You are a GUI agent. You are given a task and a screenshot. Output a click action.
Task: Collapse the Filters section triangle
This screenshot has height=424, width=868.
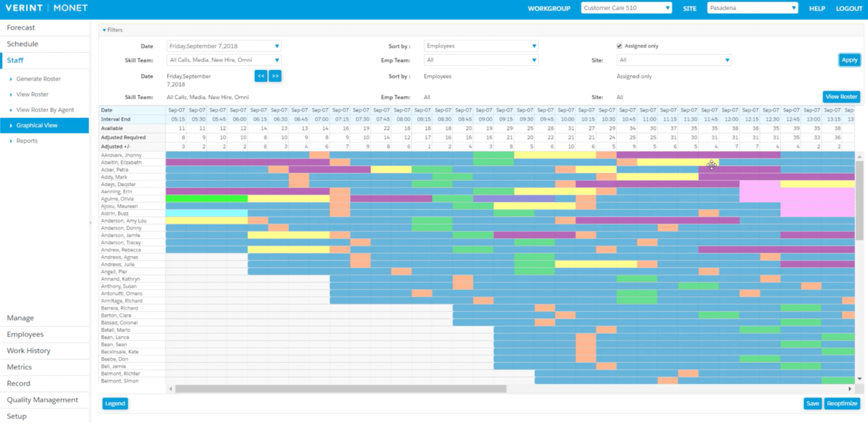[x=104, y=30]
